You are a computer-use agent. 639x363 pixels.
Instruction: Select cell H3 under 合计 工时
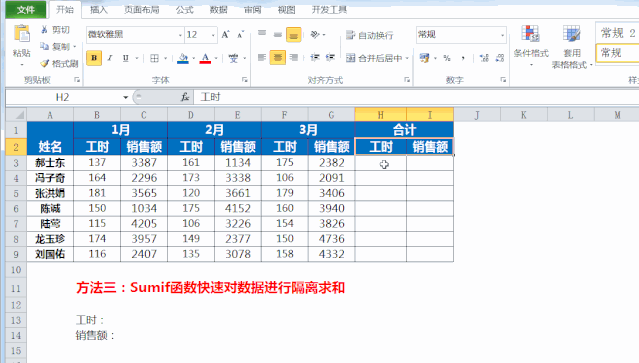click(x=381, y=163)
